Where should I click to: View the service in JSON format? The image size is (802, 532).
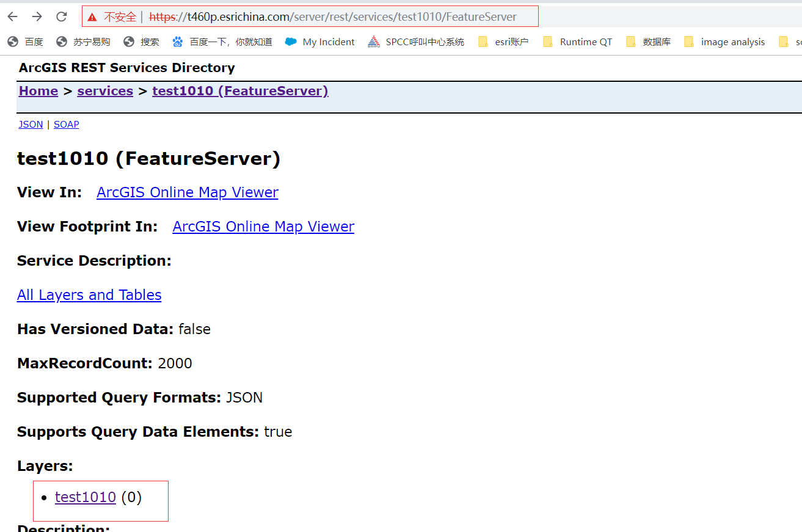pos(31,124)
